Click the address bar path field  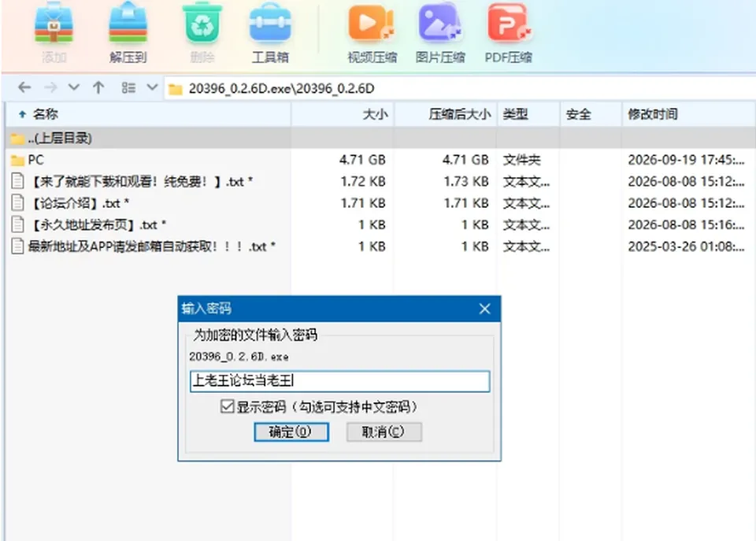(x=459, y=89)
